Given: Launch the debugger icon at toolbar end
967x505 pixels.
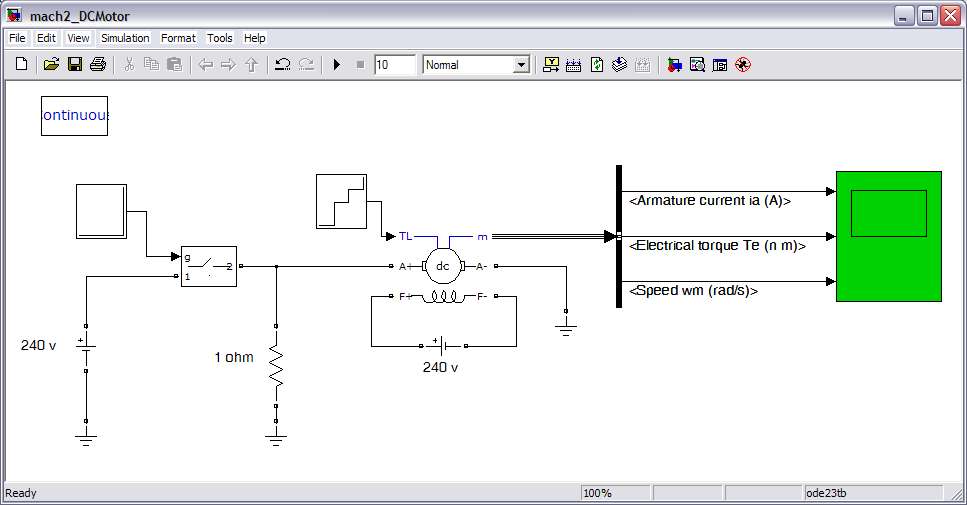Looking at the screenshot, I should point(742,65).
